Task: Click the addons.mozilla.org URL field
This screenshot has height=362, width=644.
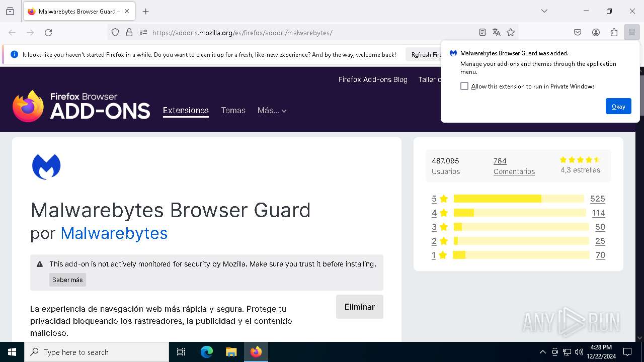Action: click(312, 33)
